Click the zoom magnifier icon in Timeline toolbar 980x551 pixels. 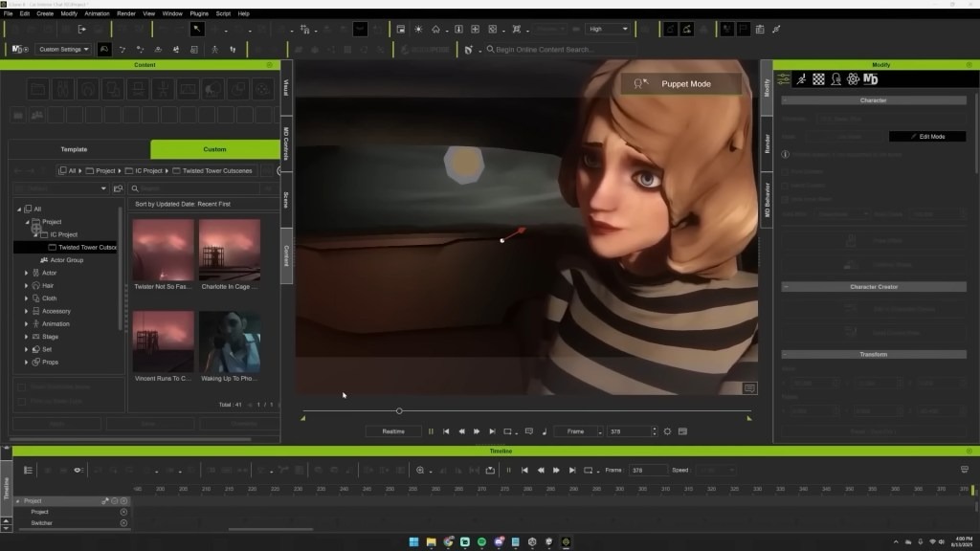(420, 470)
